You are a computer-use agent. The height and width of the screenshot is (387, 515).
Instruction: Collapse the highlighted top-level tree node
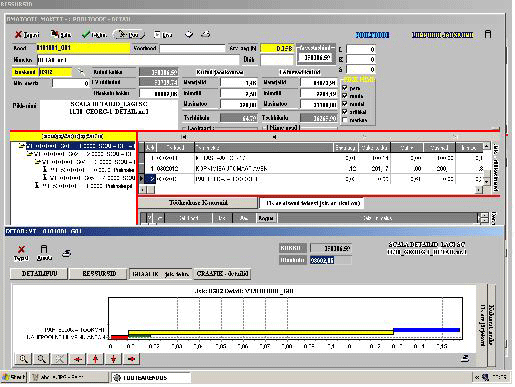[21, 146]
